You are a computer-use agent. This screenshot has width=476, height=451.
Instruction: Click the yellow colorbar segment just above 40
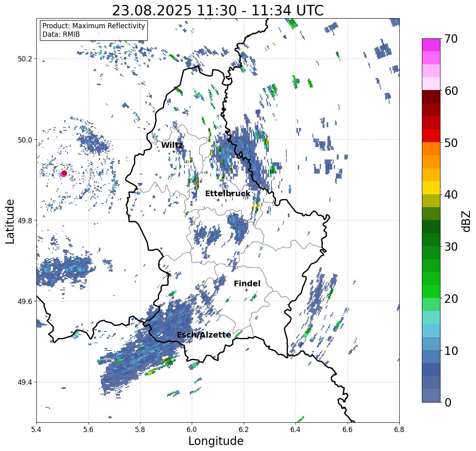[x=431, y=188]
